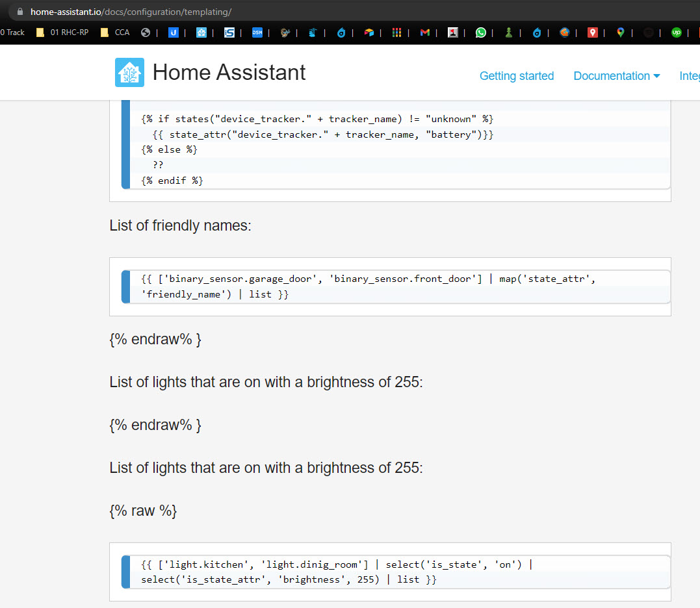Image resolution: width=700 pixels, height=608 pixels.
Task: Open the Home Assistant bookmark icon
Action: [201, 32]
